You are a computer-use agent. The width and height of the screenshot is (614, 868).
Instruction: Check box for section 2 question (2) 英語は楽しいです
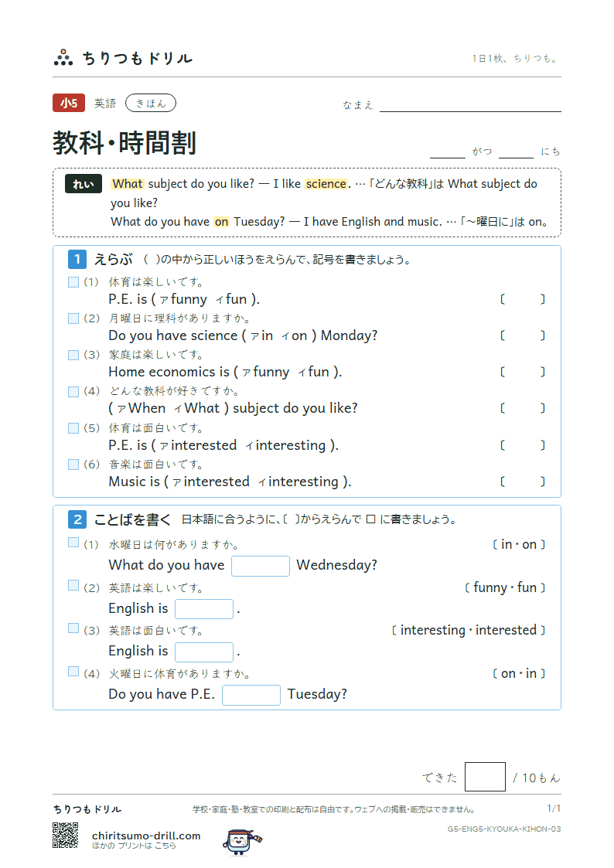click(73, 585)
